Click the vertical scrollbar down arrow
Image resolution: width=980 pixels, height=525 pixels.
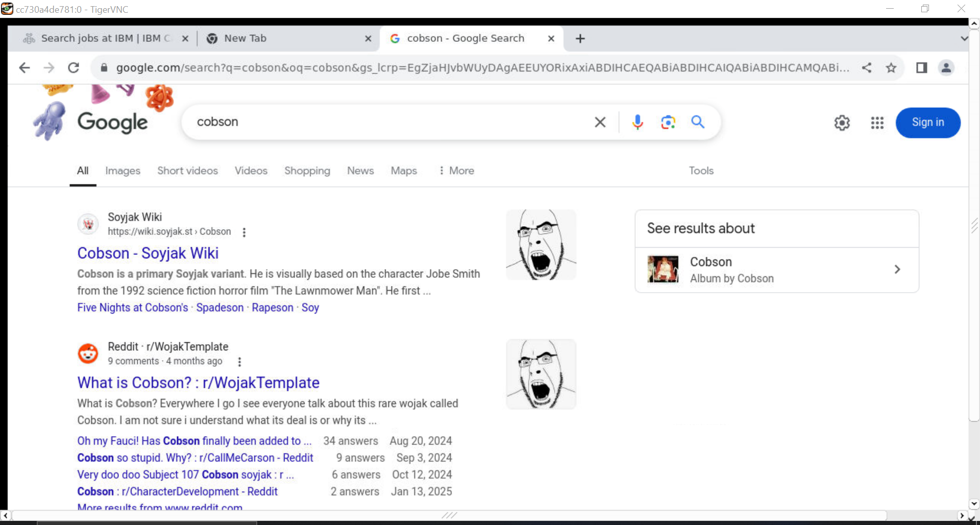click(974, 504)
